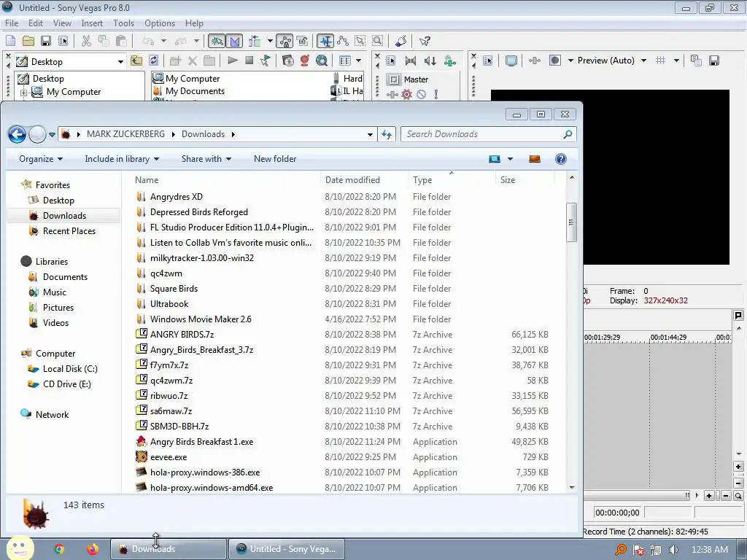
Task: Toggle Enable Snapping in Vegas toolbar
Action: [217, 41]
